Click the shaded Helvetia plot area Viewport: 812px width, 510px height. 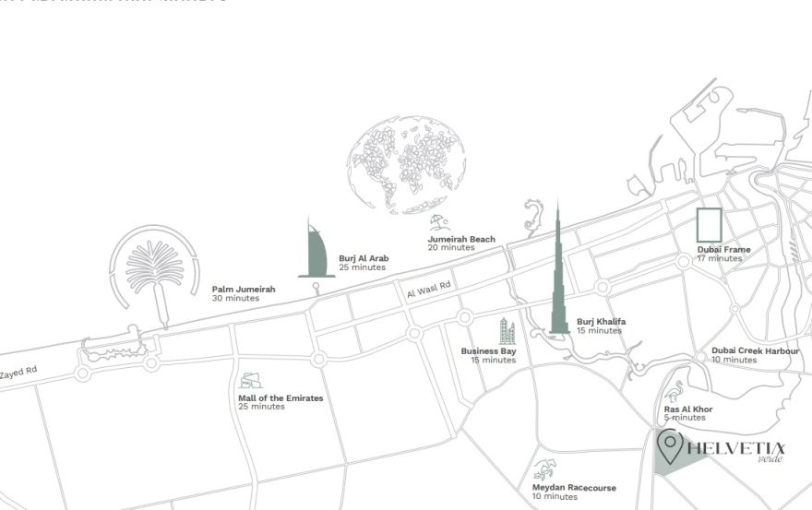[683, 464]
